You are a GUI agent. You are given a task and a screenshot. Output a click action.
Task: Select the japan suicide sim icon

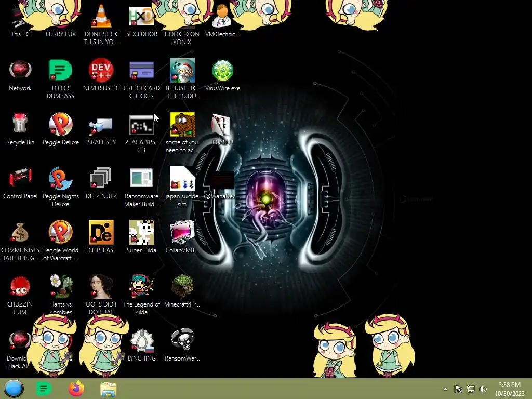tap(182, 187)
